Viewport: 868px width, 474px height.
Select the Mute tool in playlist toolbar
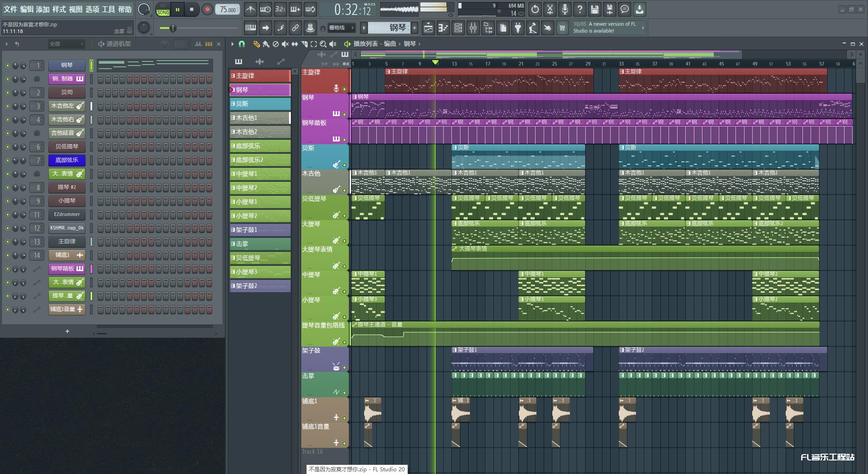click(x=285, y=44)
